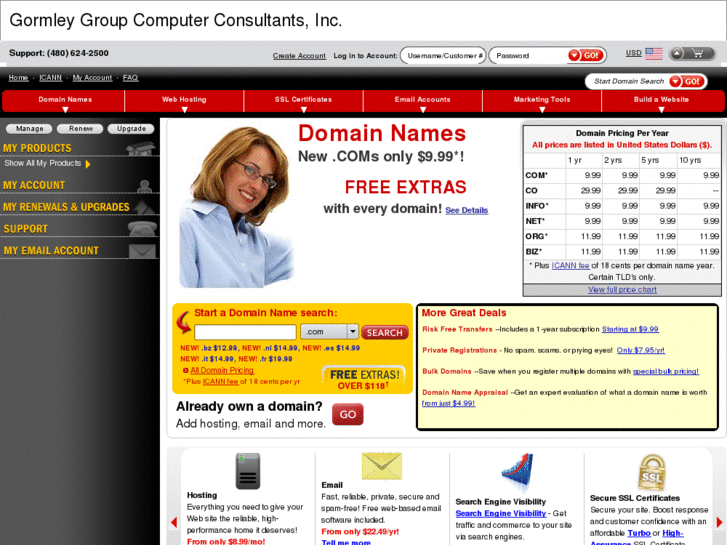Open All Domain Pricing link

(222, 371)
